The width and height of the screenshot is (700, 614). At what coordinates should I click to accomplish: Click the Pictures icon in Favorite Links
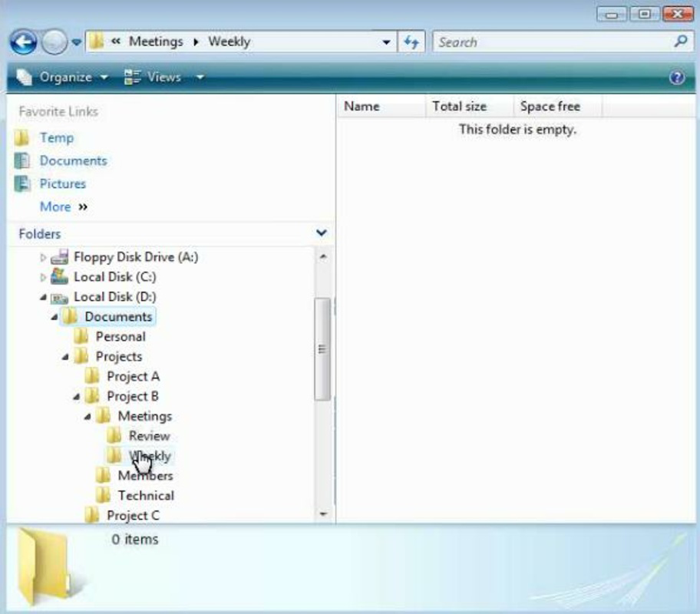(x=21, y=183)
